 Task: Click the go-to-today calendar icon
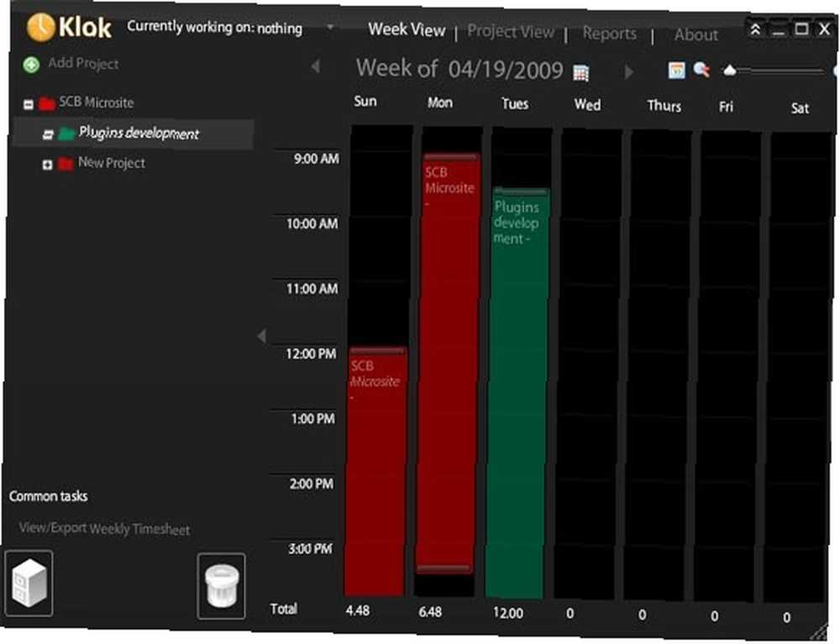pyautogui.click(x=676, y=71)
